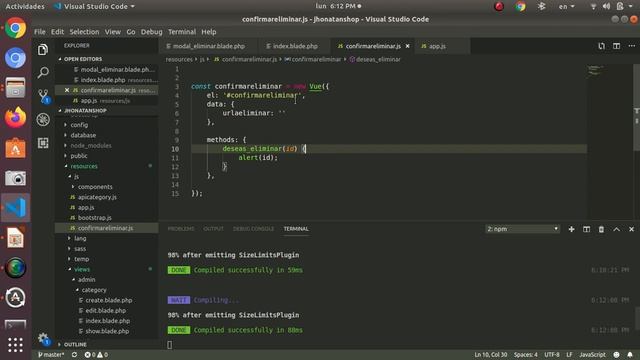
Task: Open apicategory.js in file tree
Action: tap(97, 197)
